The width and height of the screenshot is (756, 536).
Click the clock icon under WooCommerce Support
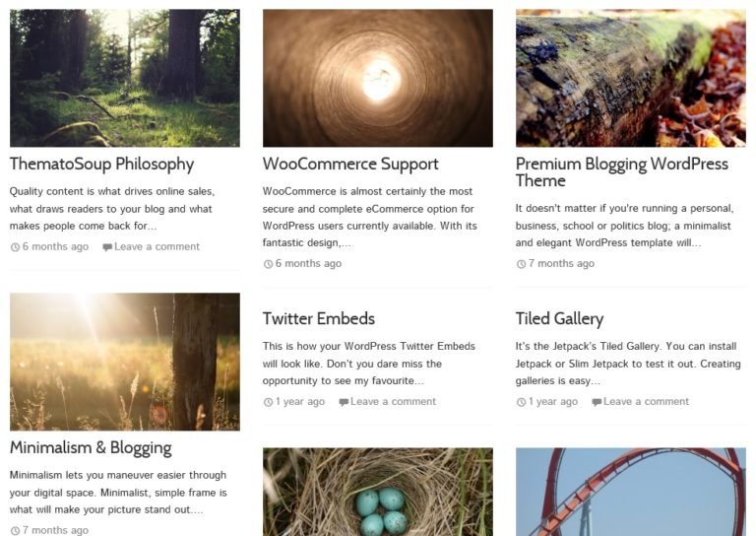click(268, 264)
